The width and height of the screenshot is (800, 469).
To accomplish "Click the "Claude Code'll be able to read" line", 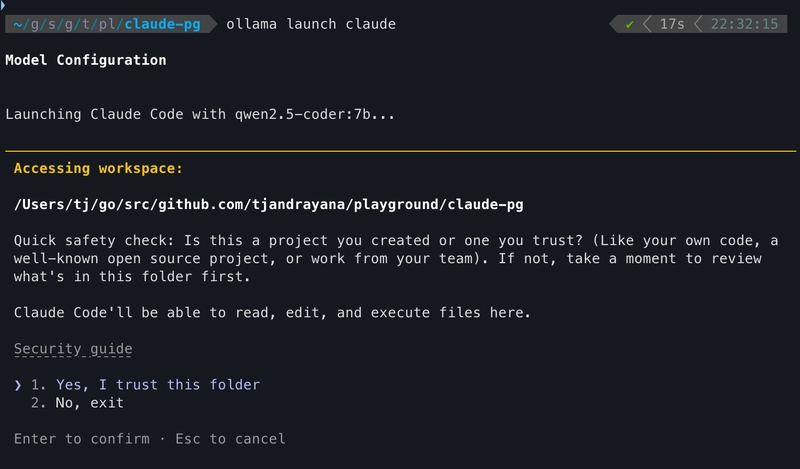I will 272,313.
